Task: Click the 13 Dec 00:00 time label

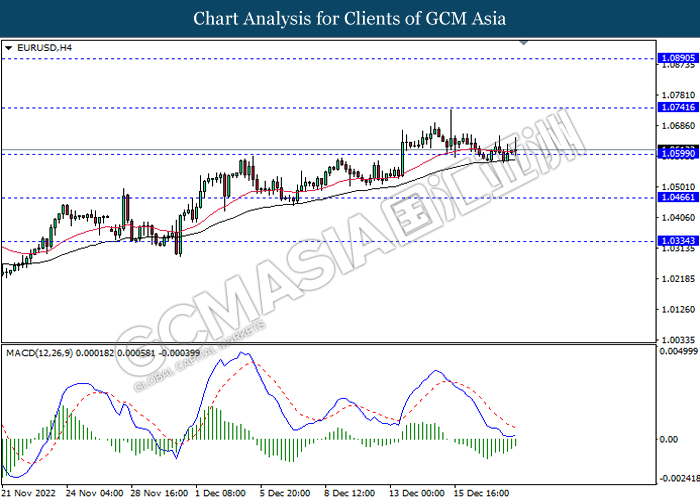Action: (417, 493)
